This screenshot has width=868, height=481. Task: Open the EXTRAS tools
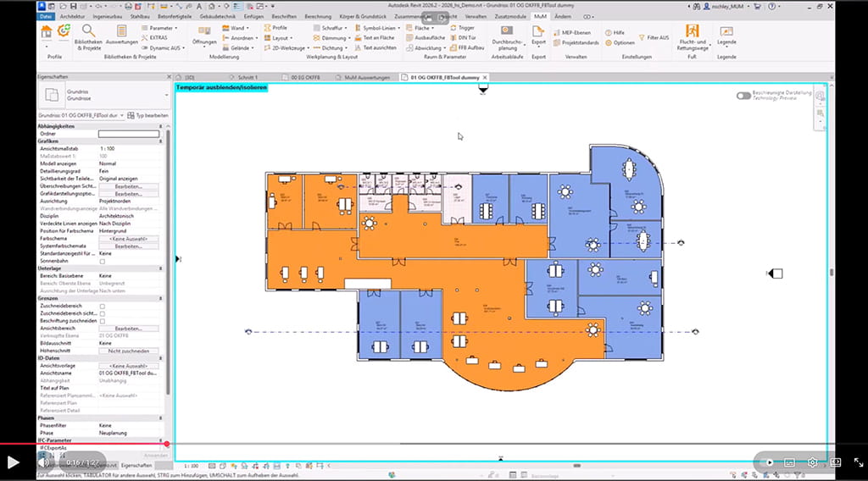click(x=154, y=37)
